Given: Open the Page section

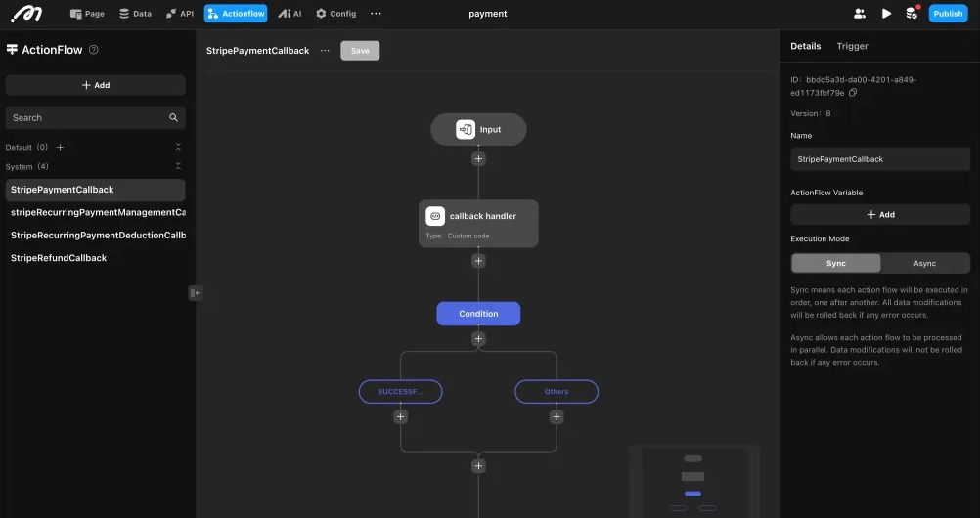Looking at the screenshot, I should [87, 13].
